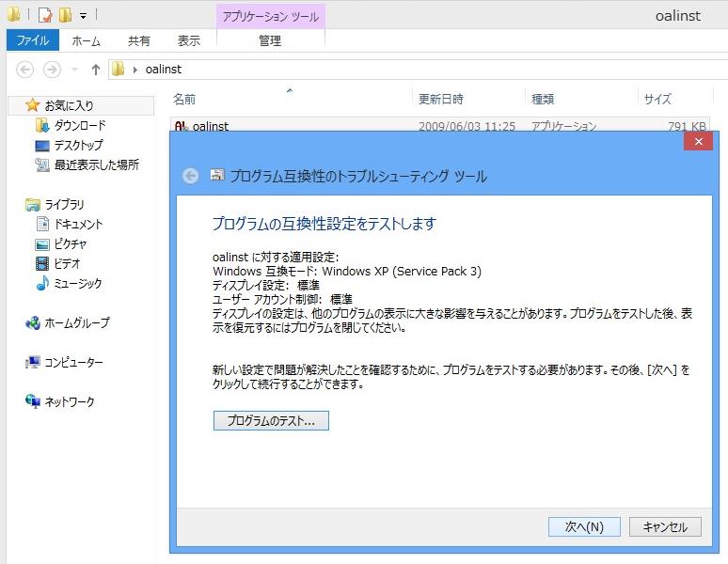Click the 最近表示した場所 icon

click(42, 164)
